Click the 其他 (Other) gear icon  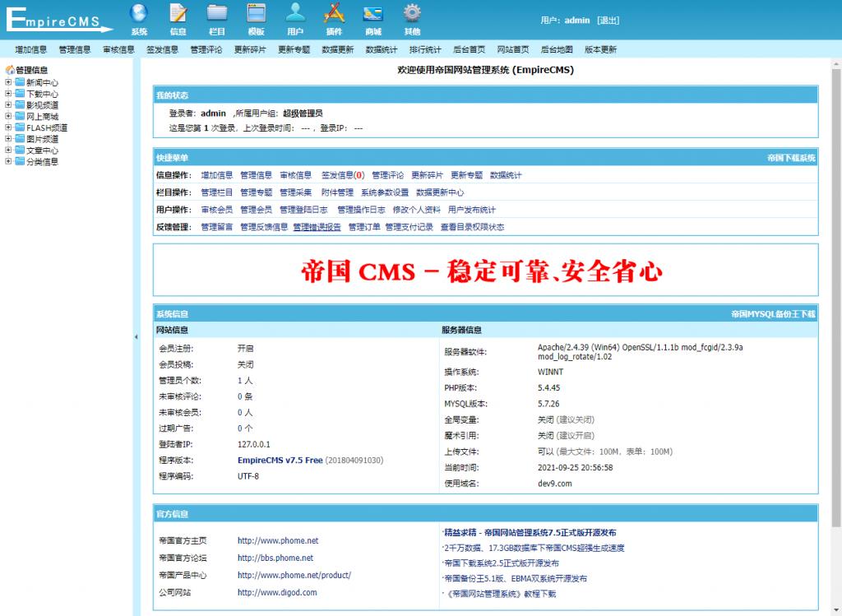coord(410,18)
